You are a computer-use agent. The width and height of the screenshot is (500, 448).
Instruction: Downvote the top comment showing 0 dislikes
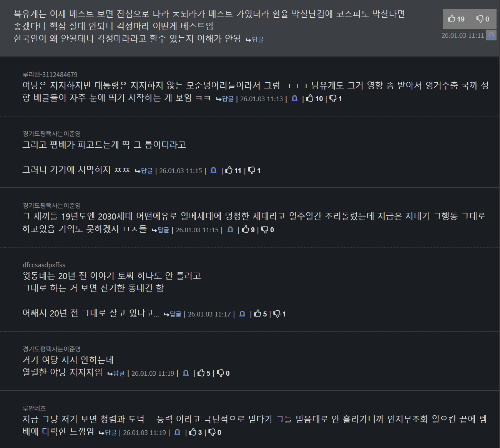(483, 19)
